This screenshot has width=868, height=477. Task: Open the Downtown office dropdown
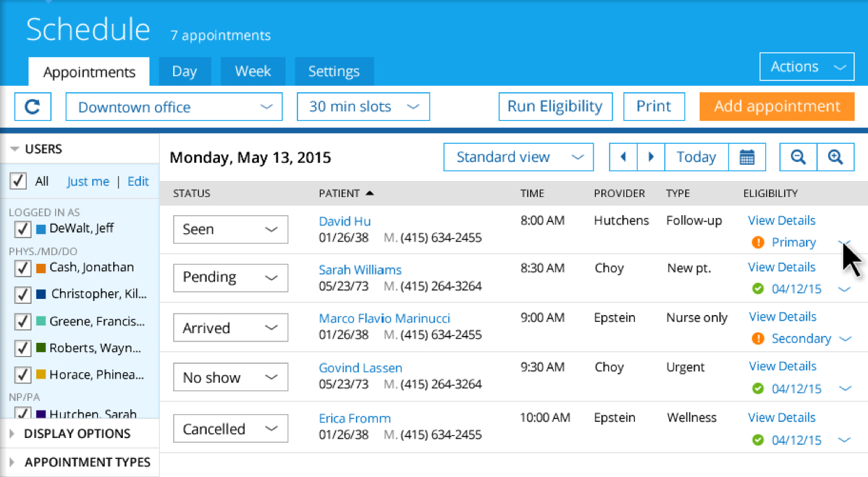174,107
